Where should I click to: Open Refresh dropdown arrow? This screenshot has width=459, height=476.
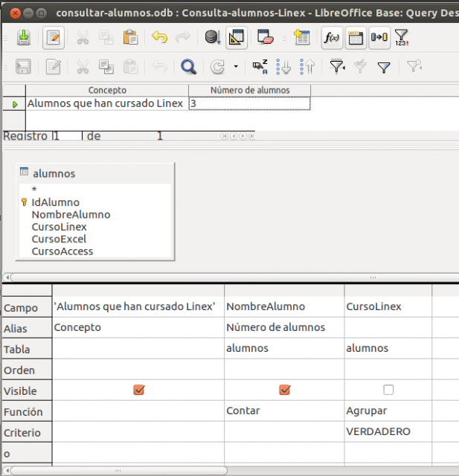click(x=236, y=66)
